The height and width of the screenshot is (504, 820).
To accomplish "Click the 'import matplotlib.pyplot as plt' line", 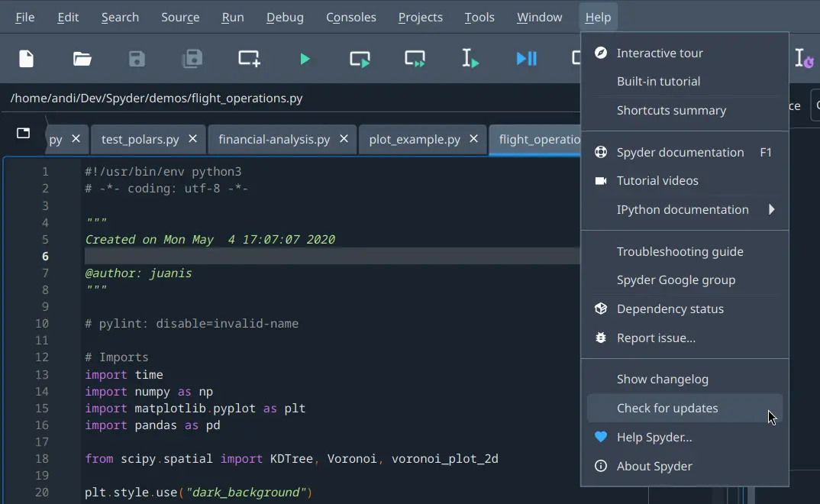I will [x=195, y=409].
